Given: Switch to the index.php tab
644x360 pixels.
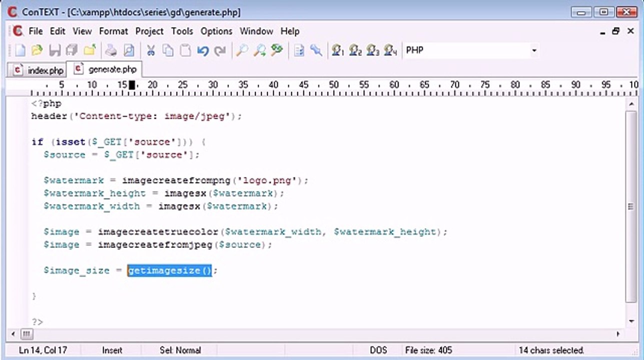Looking at the screenshot, I should tap(39, 70).
